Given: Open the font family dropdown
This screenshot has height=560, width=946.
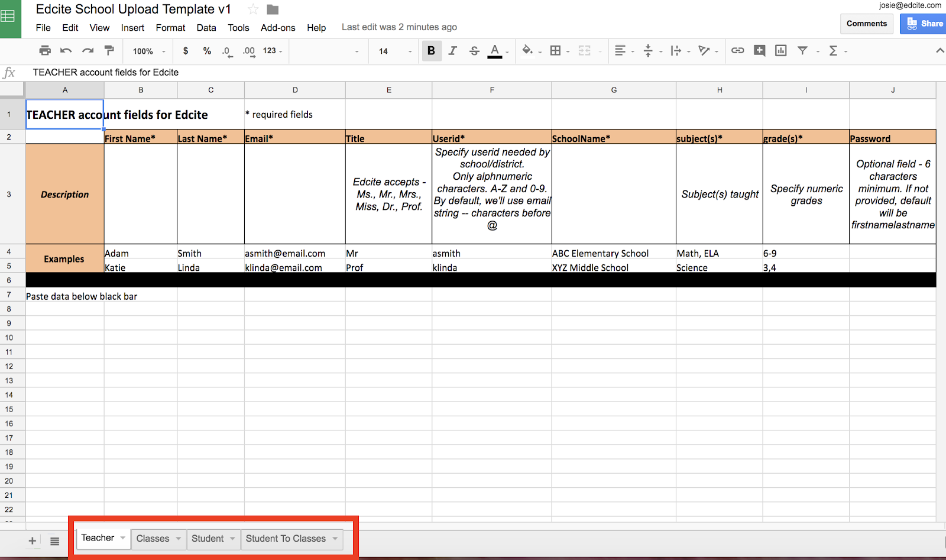Looking at the screenshot, I should (x=327, y=51).
